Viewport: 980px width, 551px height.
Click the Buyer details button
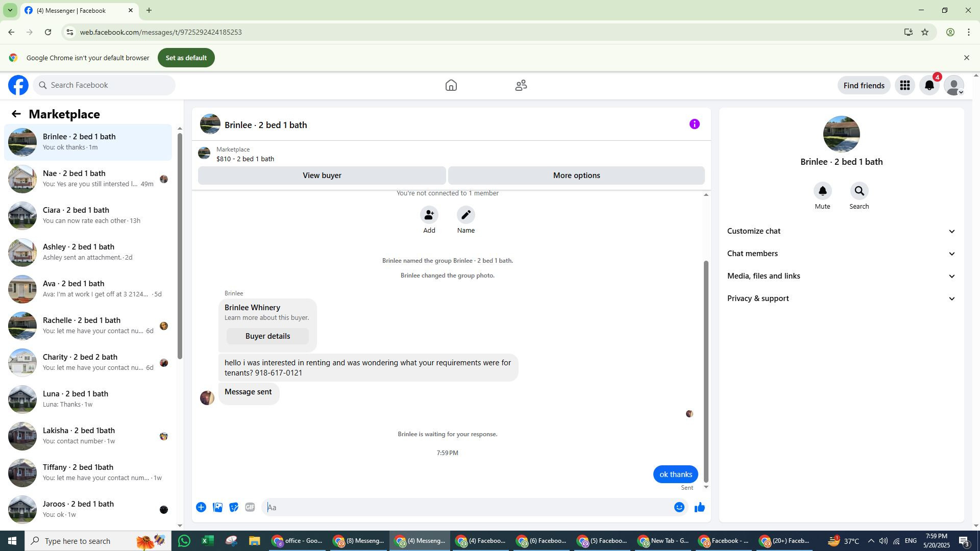pos(267,336)
